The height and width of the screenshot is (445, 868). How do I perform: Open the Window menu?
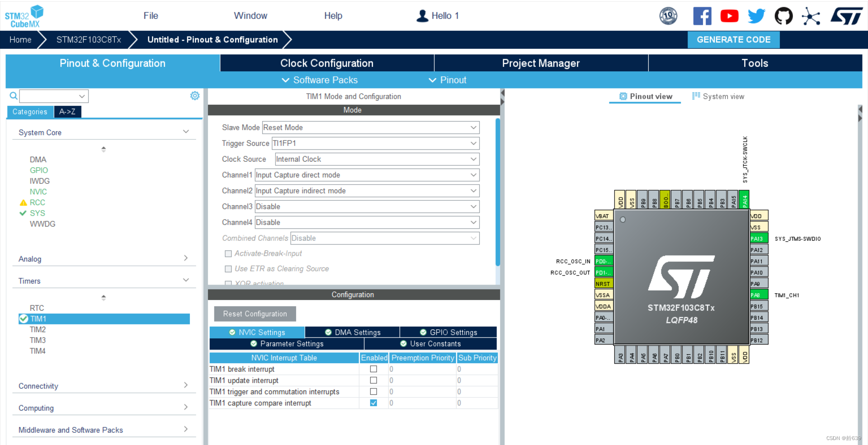250,16
